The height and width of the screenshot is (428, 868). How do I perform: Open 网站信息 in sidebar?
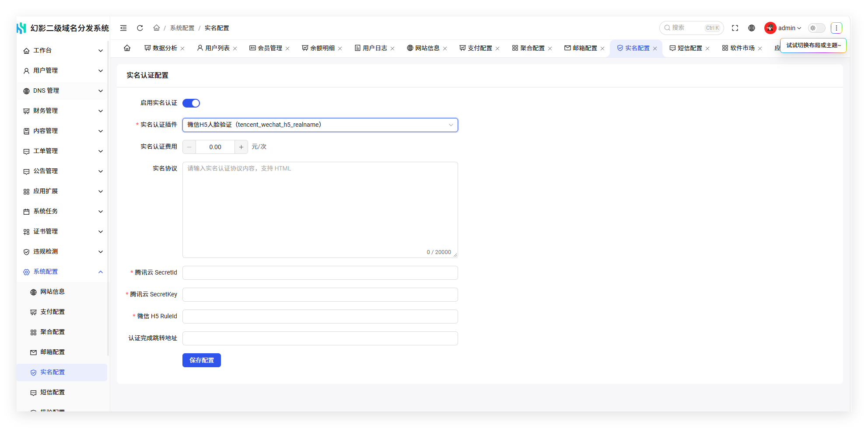[x=62, y=292]
